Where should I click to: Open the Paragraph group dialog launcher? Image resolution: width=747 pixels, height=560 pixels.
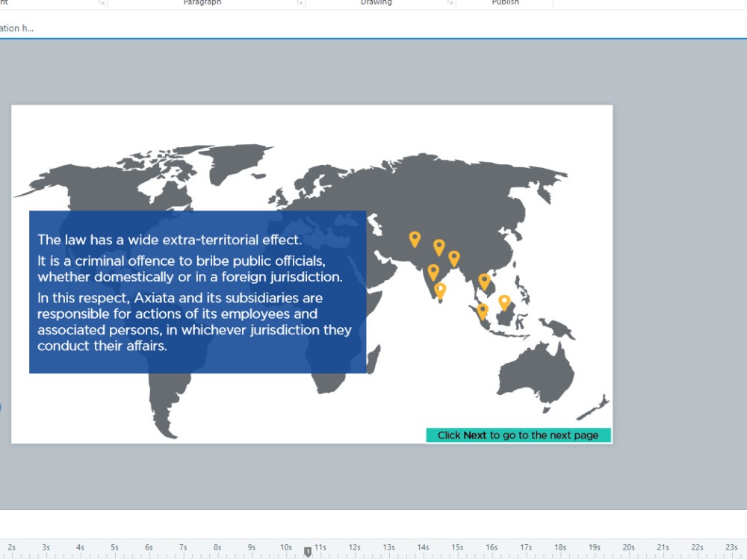coord(300,2)
